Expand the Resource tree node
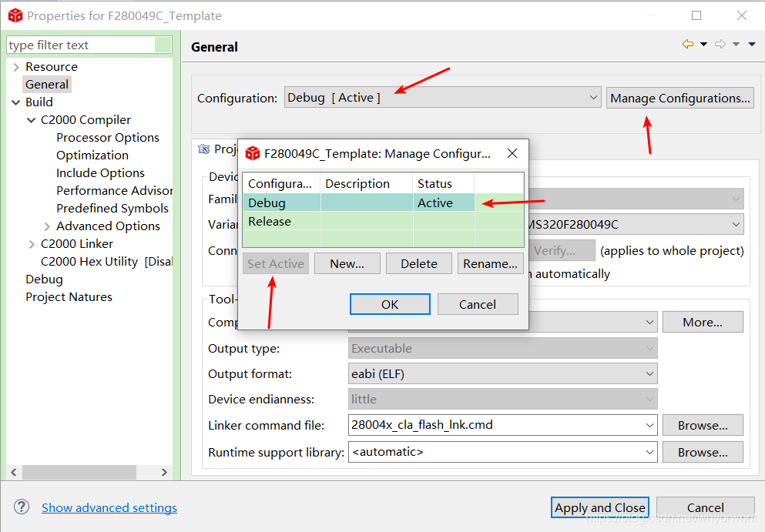The width and height of the screenshot is (765, 532). [x=16, y=67]
